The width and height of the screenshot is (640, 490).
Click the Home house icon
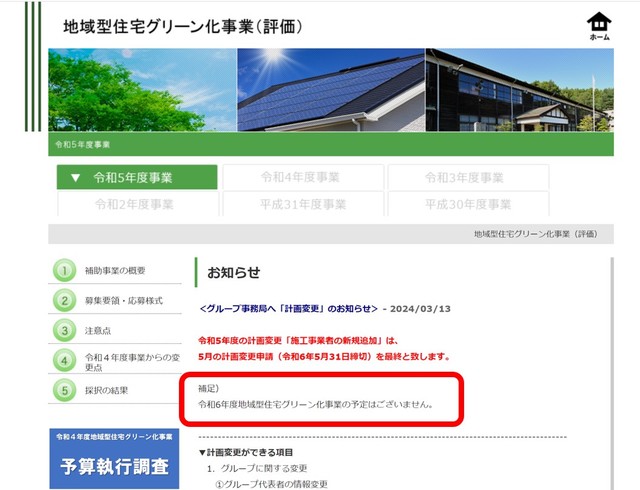click(599, 25)
